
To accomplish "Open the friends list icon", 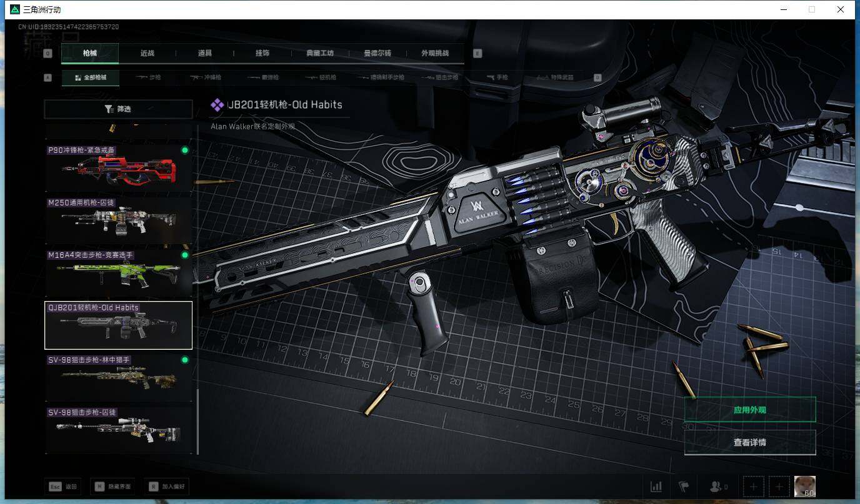I will pos(719,487).
